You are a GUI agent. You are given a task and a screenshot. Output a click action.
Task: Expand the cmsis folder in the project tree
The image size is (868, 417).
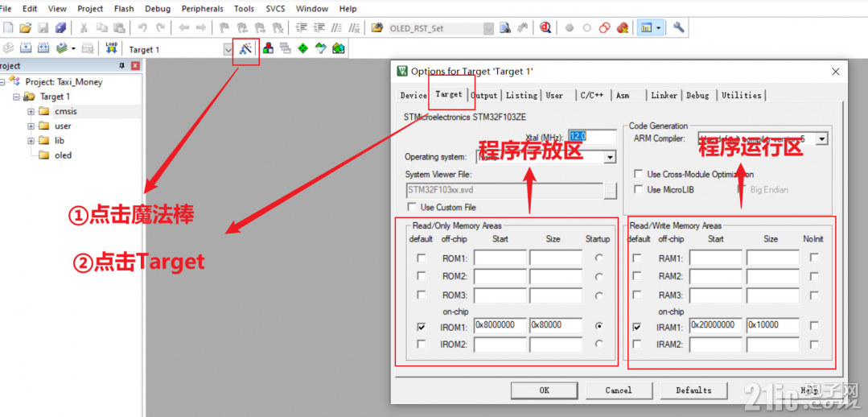(31, 111)
